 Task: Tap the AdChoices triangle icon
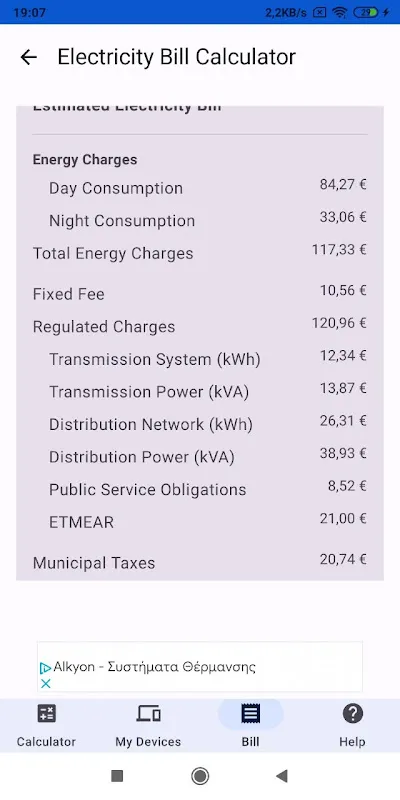[x=45, y=668]
